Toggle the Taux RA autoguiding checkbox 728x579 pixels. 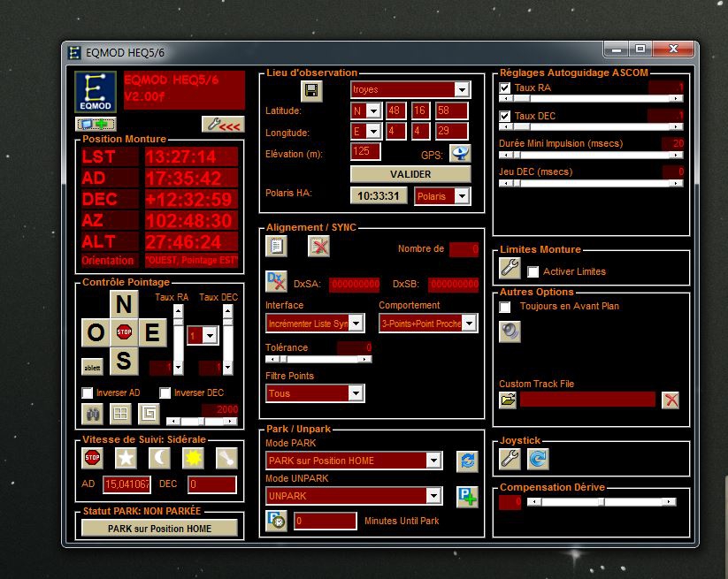(505, 88)
